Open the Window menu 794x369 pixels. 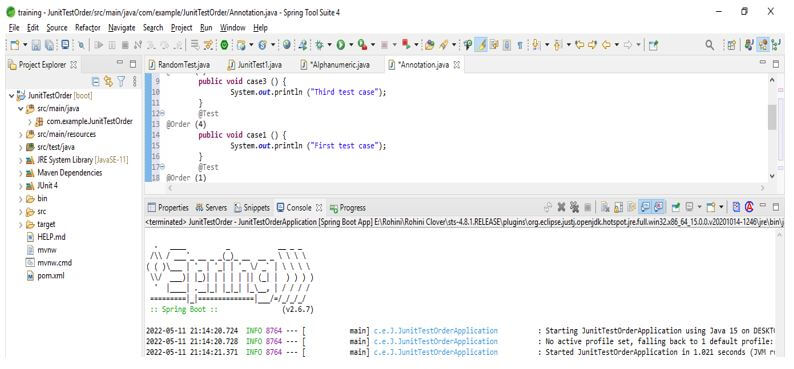pos(232,28)
